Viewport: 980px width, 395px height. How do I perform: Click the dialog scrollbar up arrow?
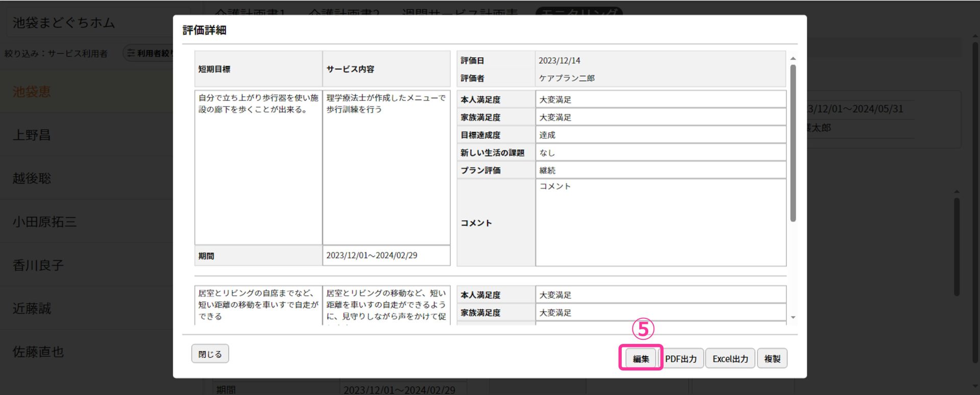click(x=793, y=59)
